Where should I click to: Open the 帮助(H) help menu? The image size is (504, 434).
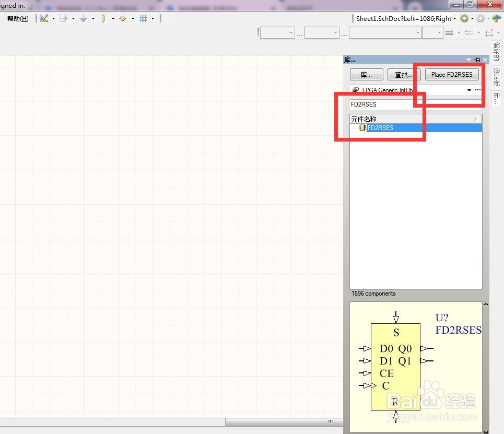click(x=18, y=19)
